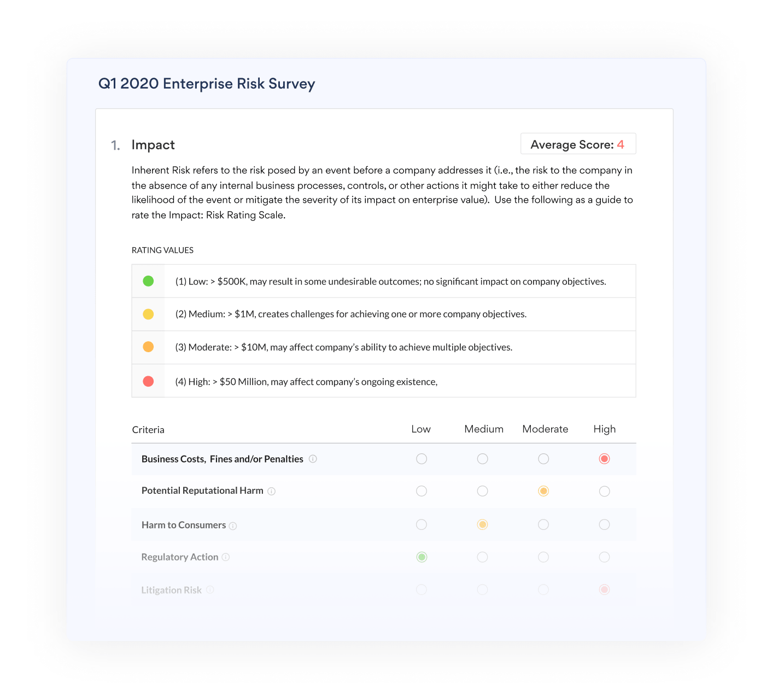The height and width of the screenshot is (700, 772).
Task: Click the green Low rating color dot
Action: [x=148, y=281]
